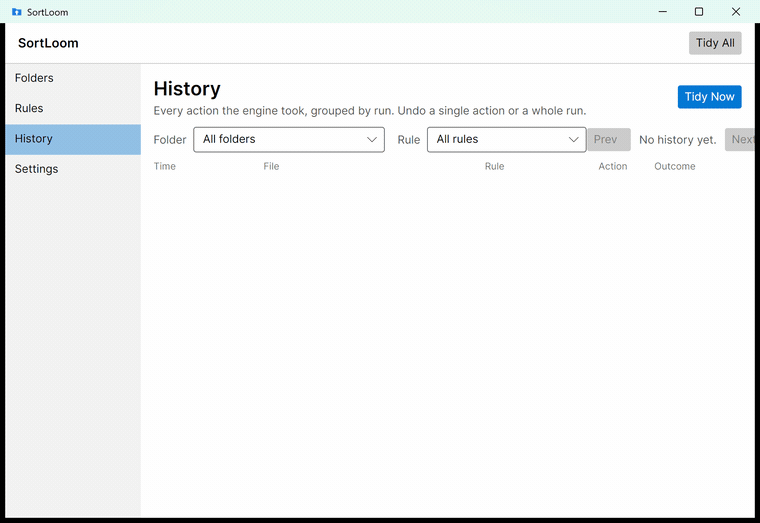This screenshot has height=523, width=760.
Task: Run Tidy Now
Action: pyautogui.click(x=709, y=97)
